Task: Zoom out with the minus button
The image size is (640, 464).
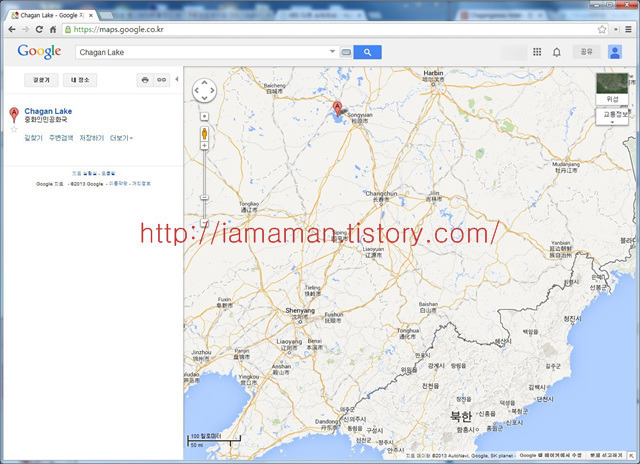Action: coord(204,223)
